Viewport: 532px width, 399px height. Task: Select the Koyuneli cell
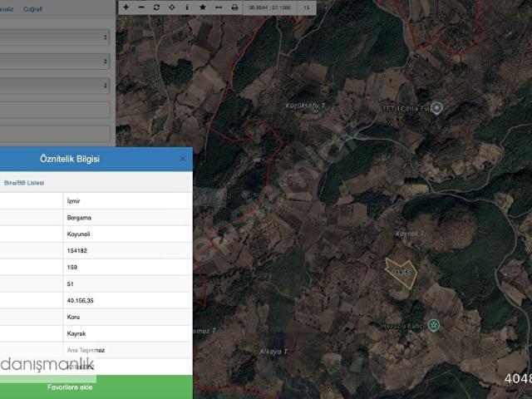pyautogui.click(x=127, y=234)
